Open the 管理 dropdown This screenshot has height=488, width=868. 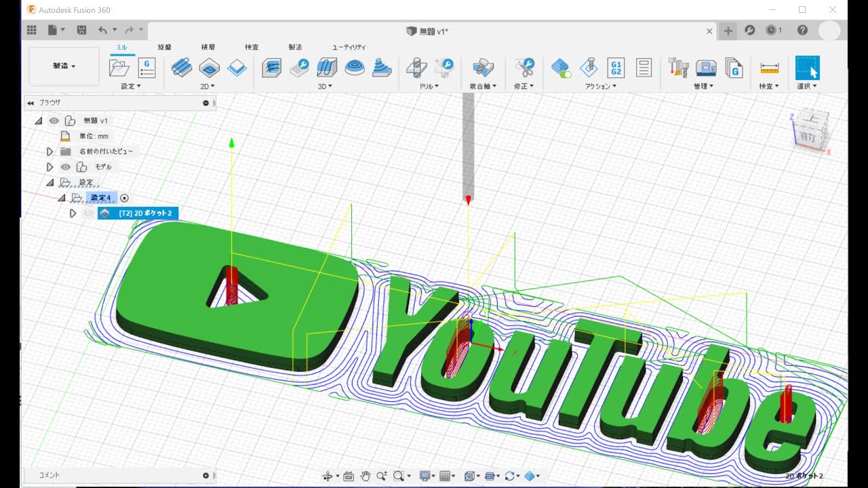[703, 86]
